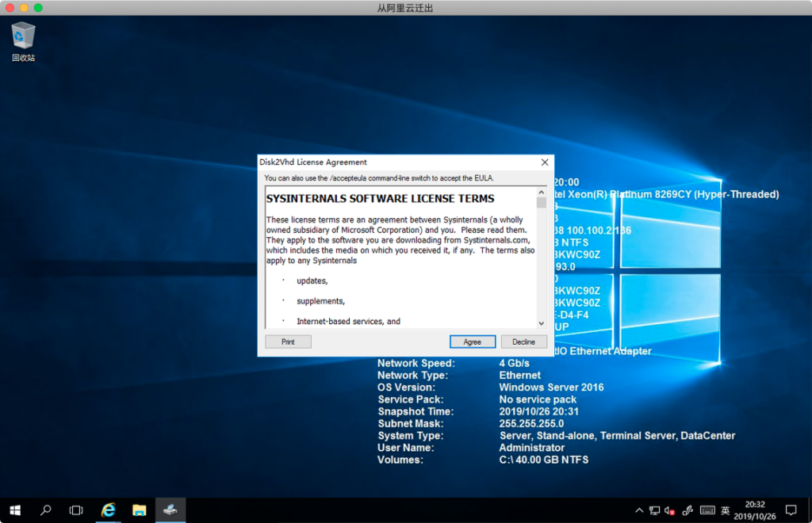Open taskbar search magnifier
The height and width of the screenshot is (523, 812).
click(x=46, y=510)
